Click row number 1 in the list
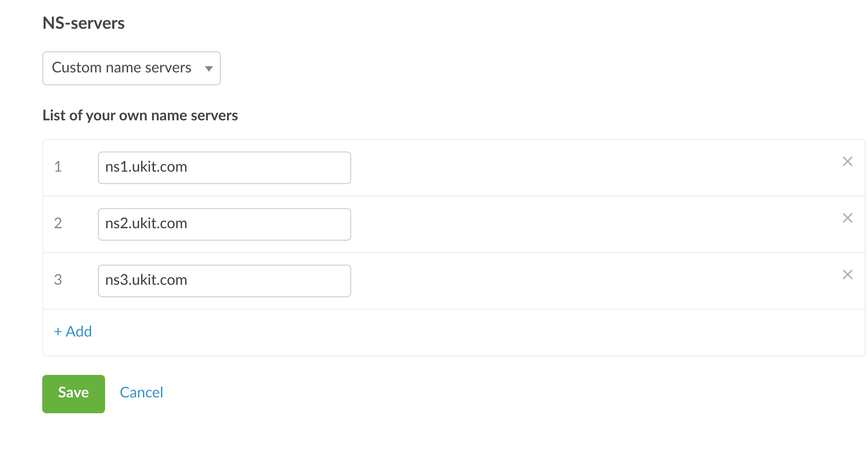Image resolution: width=868 pixels, height=454 pixels. 58,167
